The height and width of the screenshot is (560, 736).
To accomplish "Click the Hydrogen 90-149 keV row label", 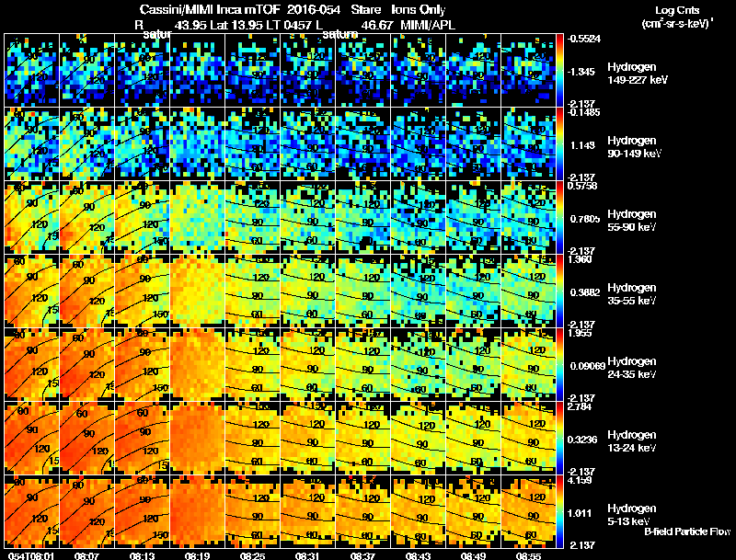I will tap(634, 147).
